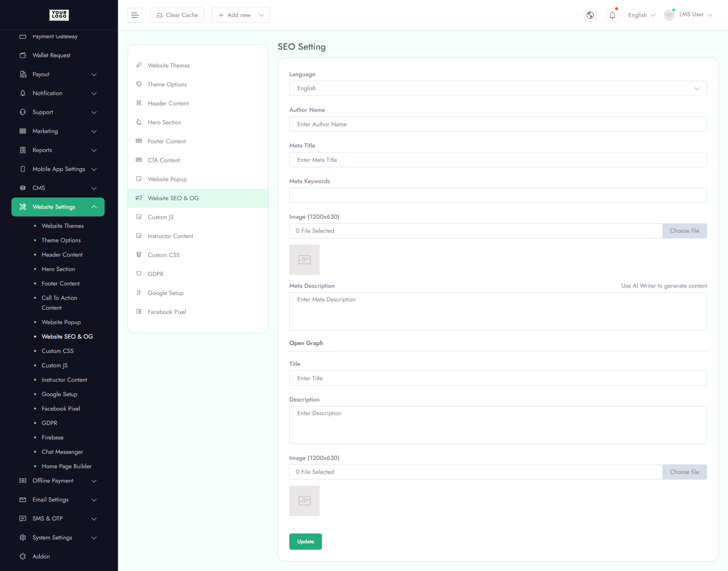Open Website Themes in the settings panel
728x571 pixels.
coord(198,66)
